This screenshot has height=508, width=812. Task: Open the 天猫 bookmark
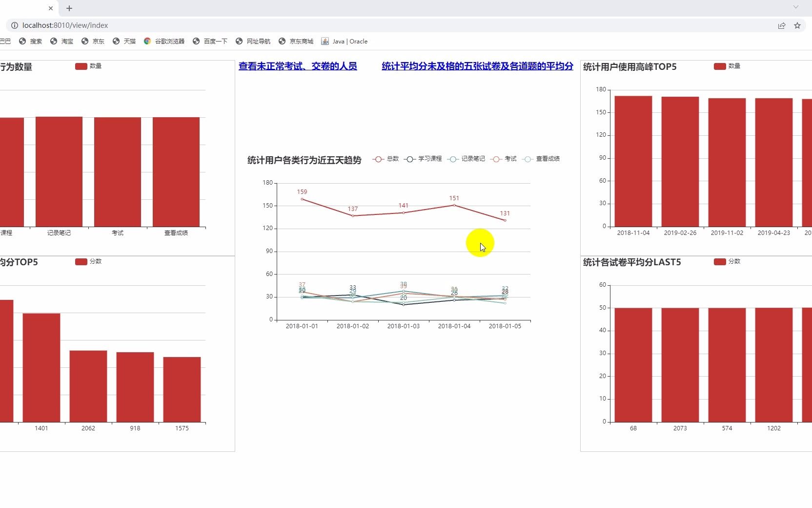pos(124,42)
